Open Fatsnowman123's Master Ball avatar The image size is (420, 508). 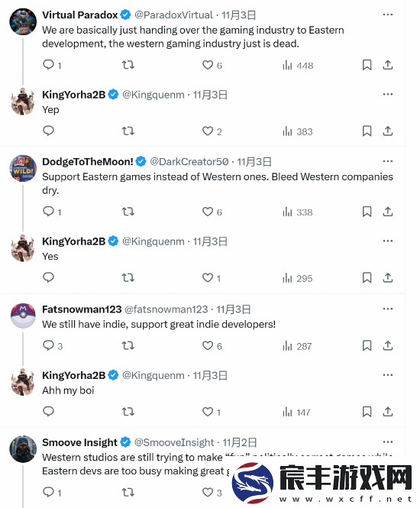tap(23, 315)
